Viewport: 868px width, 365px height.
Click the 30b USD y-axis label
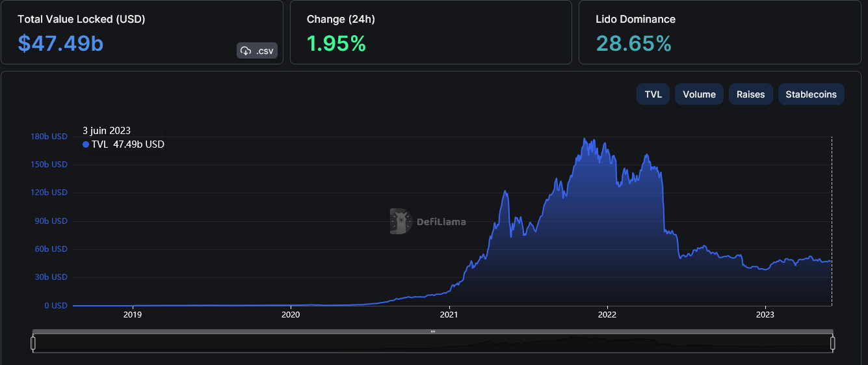point(51,277)
